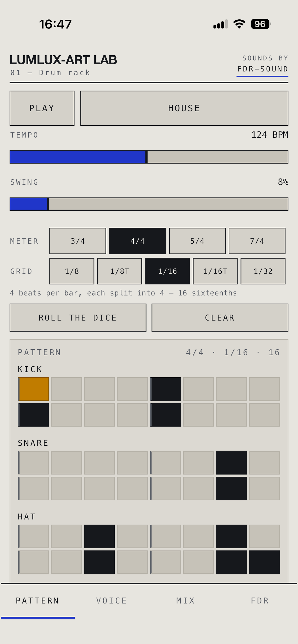Screen dimensions: 298x644
Task: Click the tempo slider track
Action: (x=149, y=157)
